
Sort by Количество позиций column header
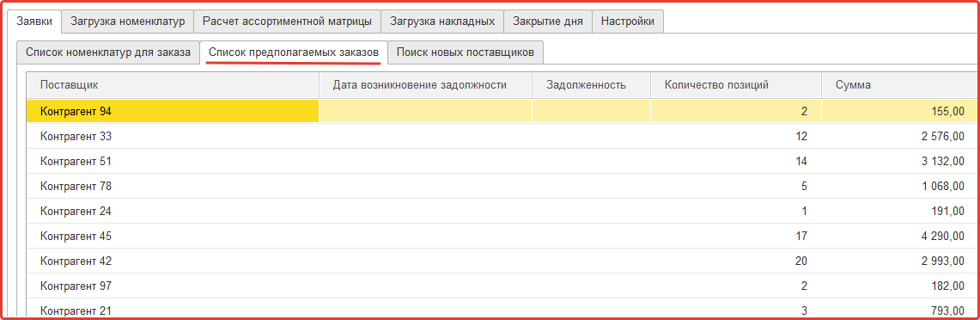(x=735, y=85)
